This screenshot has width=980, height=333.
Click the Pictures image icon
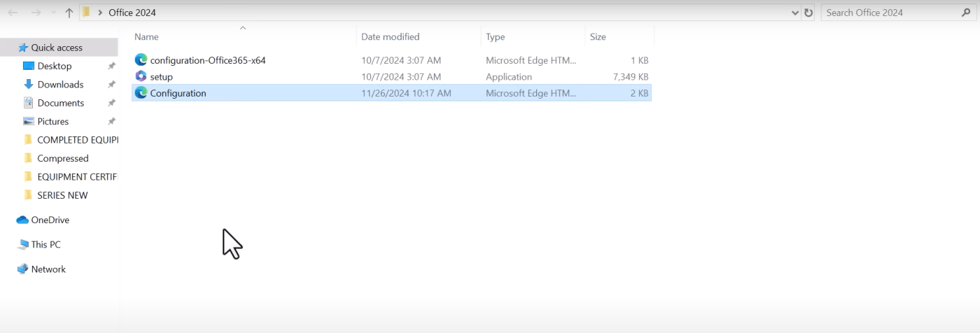pos(29,121)
